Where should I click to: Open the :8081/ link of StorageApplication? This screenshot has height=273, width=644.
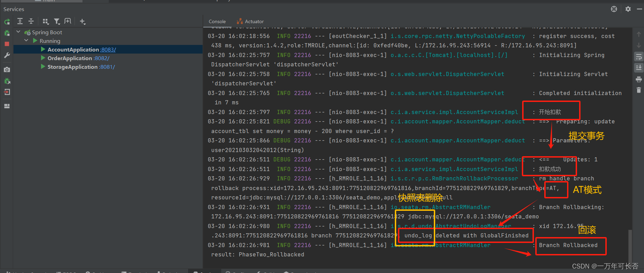click(x=107, y=67)
